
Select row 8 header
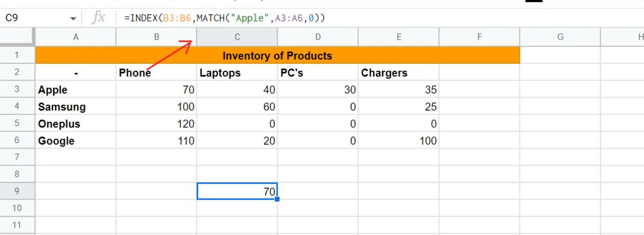click(17, 174)
